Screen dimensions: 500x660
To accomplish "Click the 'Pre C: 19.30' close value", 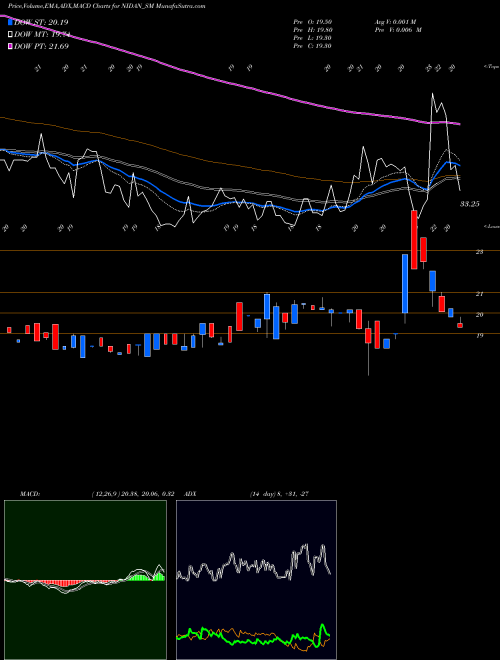I will pyautogui.click(x=312, y=46).
